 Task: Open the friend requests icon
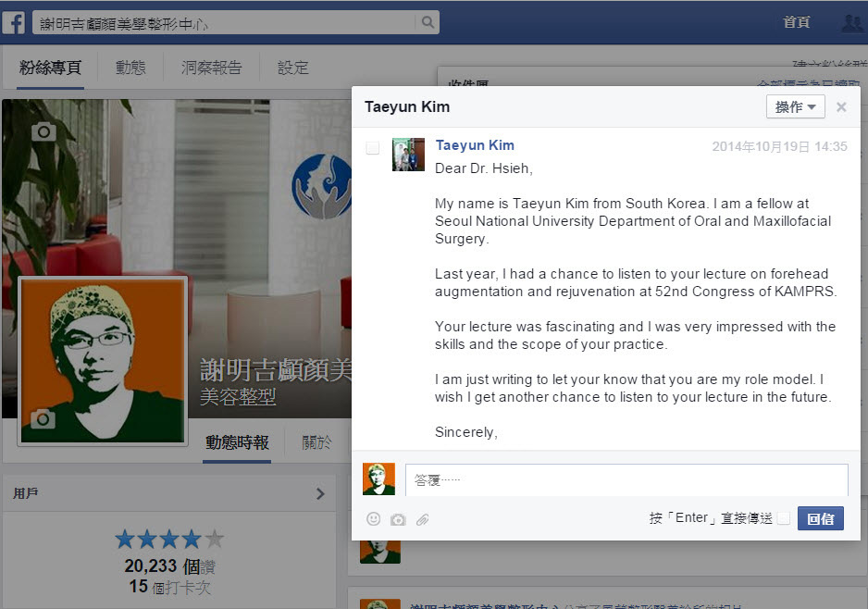853,23
